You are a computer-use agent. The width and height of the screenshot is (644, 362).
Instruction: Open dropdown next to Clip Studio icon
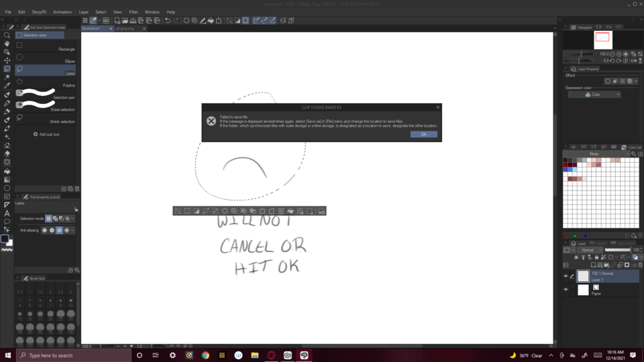pyautogui.click(x=99, y=21)
